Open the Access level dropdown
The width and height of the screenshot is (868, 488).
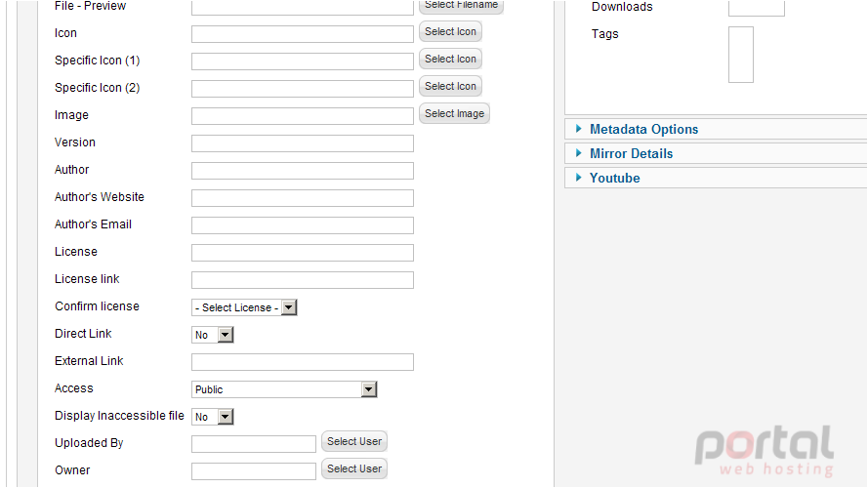[x=284, y=389]
